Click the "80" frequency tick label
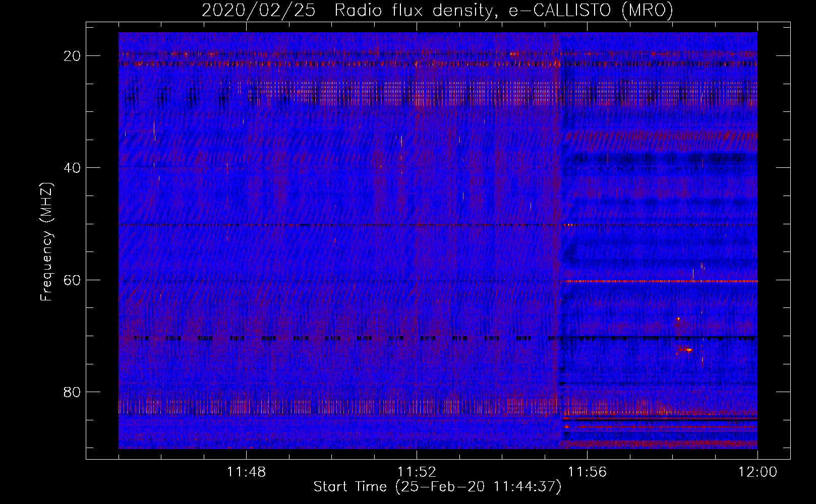 coord(73,392)
